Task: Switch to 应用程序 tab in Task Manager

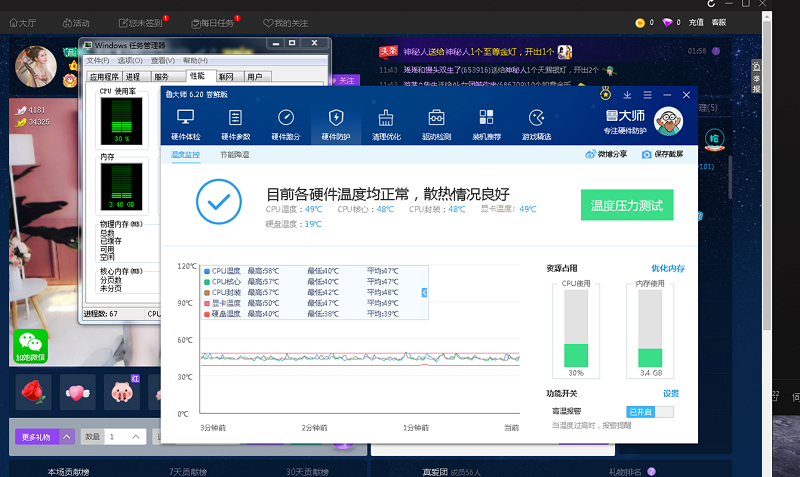Action: click(105, 77)
